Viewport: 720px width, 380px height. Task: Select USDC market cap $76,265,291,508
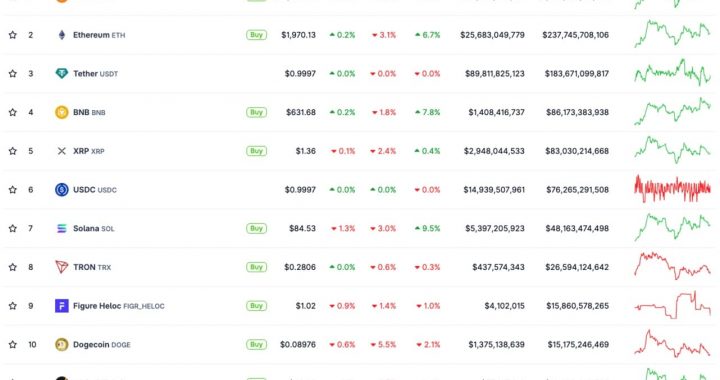(x=577, y=190)
